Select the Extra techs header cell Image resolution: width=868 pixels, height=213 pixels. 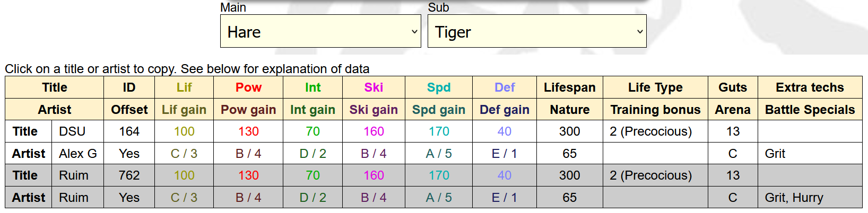click(810, 87)
